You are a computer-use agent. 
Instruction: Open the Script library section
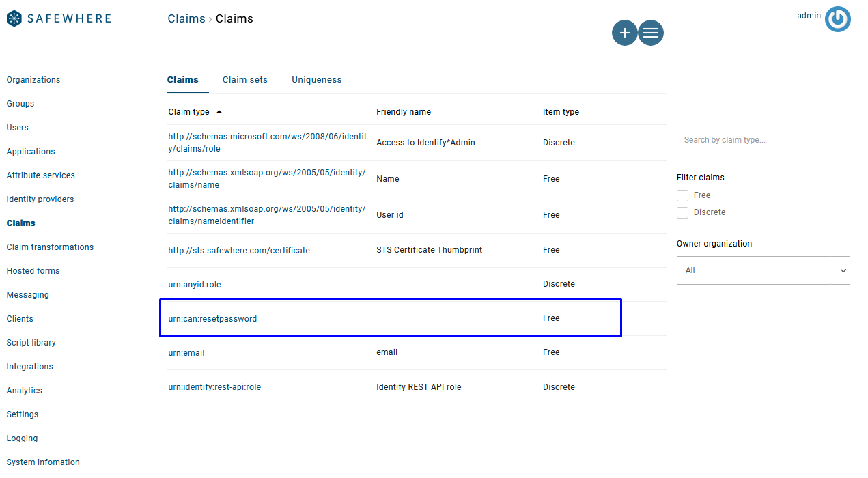[x=31, y=343]
